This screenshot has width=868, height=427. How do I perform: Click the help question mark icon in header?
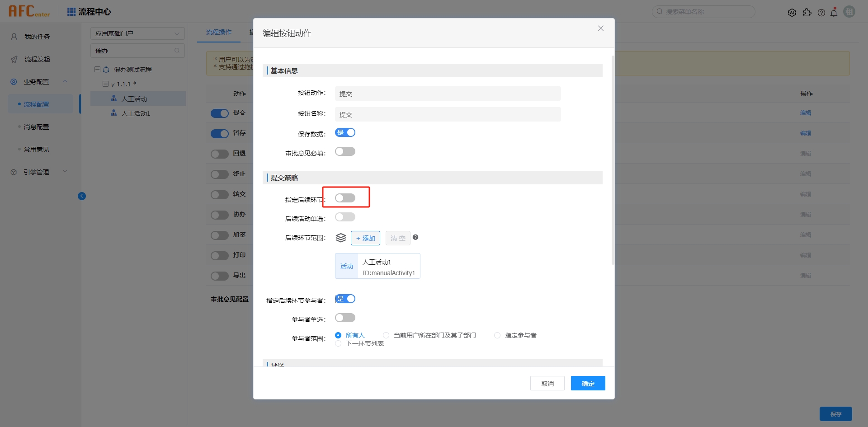[821, 13]
